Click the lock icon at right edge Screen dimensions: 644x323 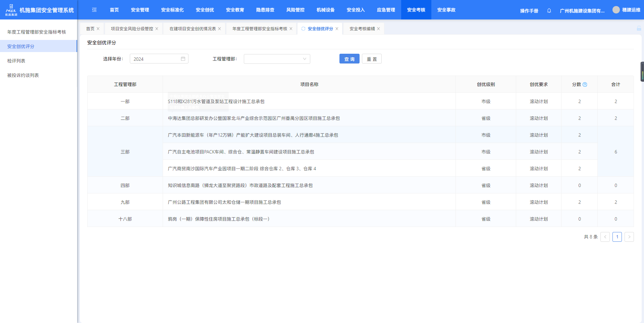639,29
